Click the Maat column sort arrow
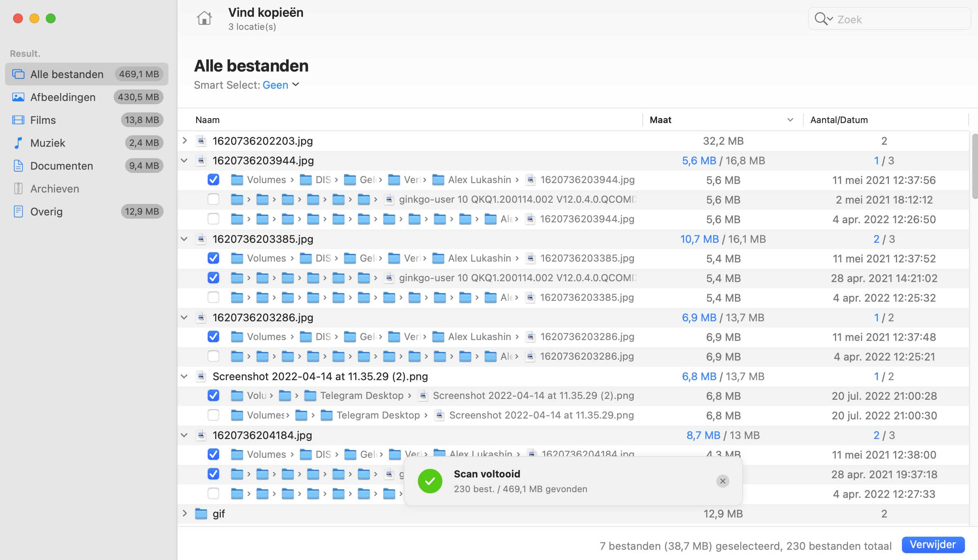978x560 pixels. 790,120
